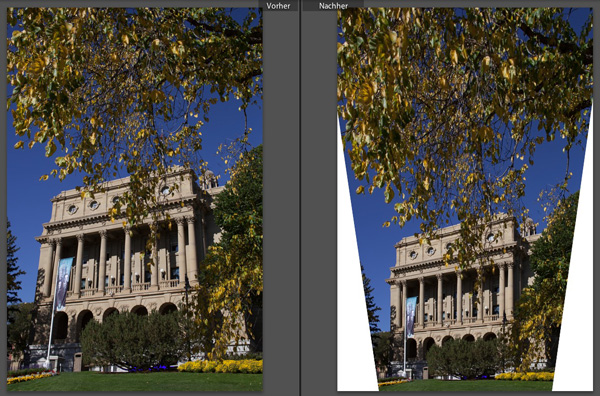
Task: Click the green lawn in the Vorher photo
Action: 135,382
